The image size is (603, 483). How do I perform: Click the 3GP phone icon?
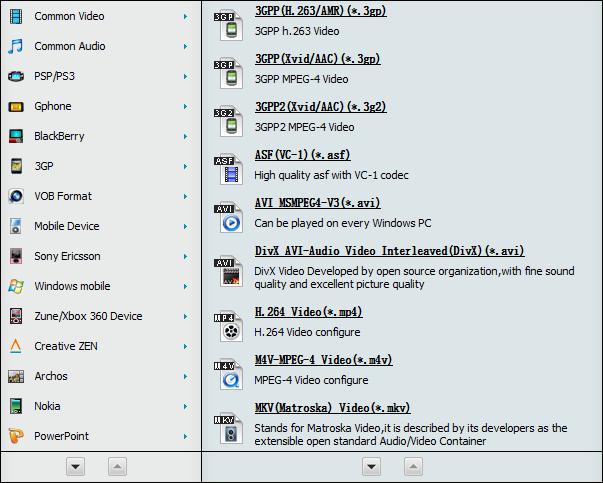pos(16,167)
